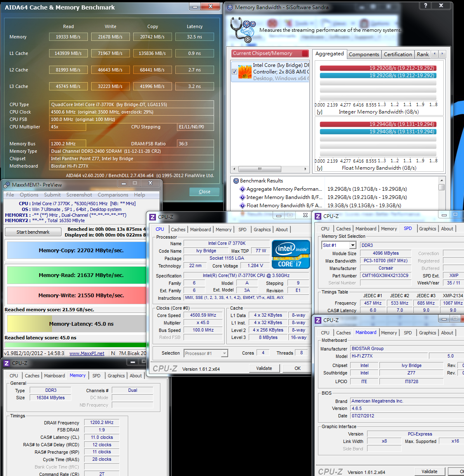Switch to the Components tab in Sandra
The width and height of the screenshot is (464, 476).
point(364,54)
